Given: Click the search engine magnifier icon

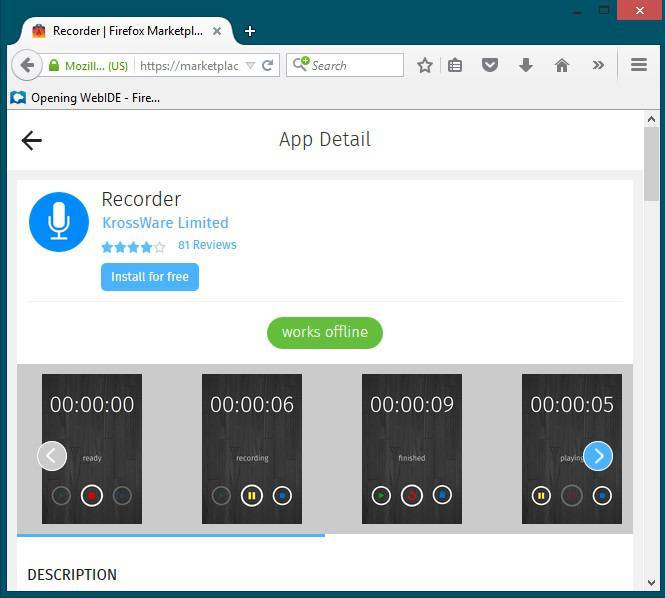Looking at the screenshot, I should point(301,64).
